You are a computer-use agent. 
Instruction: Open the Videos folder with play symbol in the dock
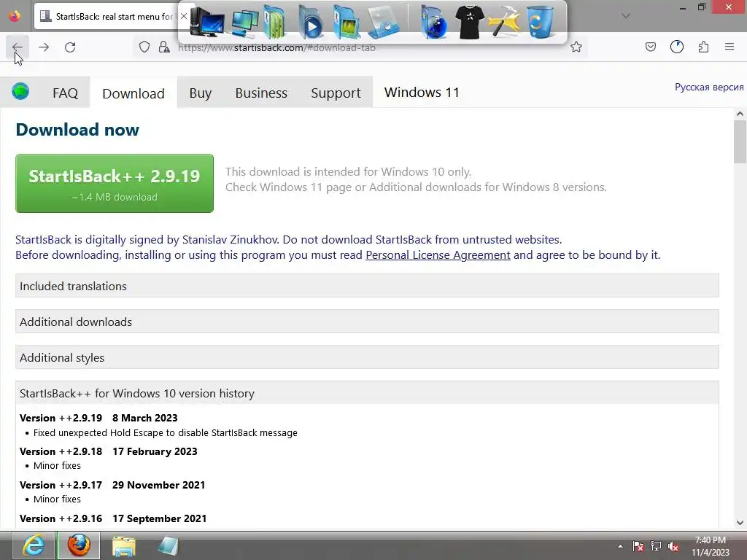coord(310,22)
